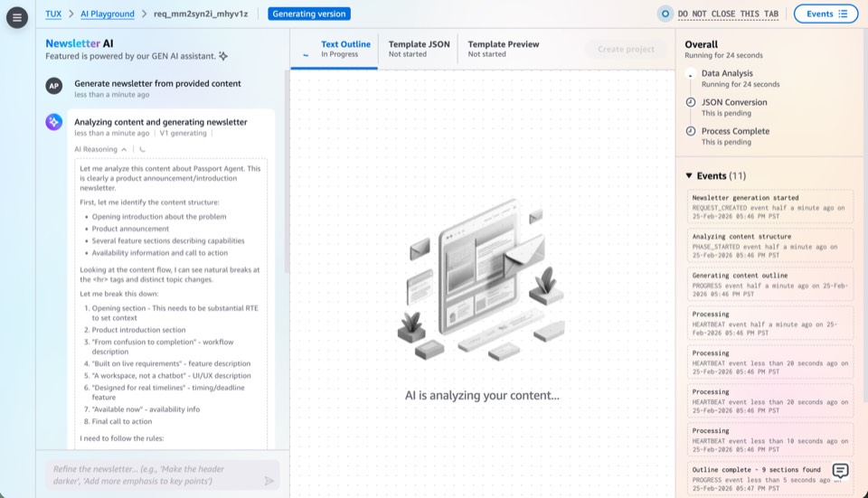
Task: Click the AP user avatar
Action: [x=53, y=86]
